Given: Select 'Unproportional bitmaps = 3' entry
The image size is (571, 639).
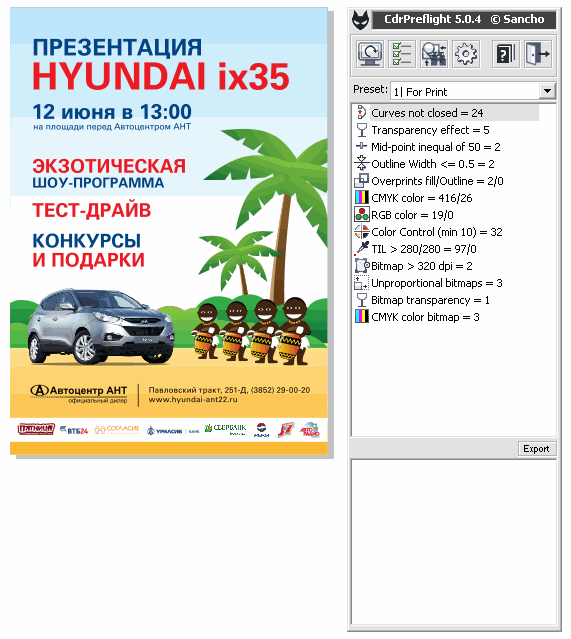Looking at the screenshot, I should pyautogui.click(x=437, y=284).
